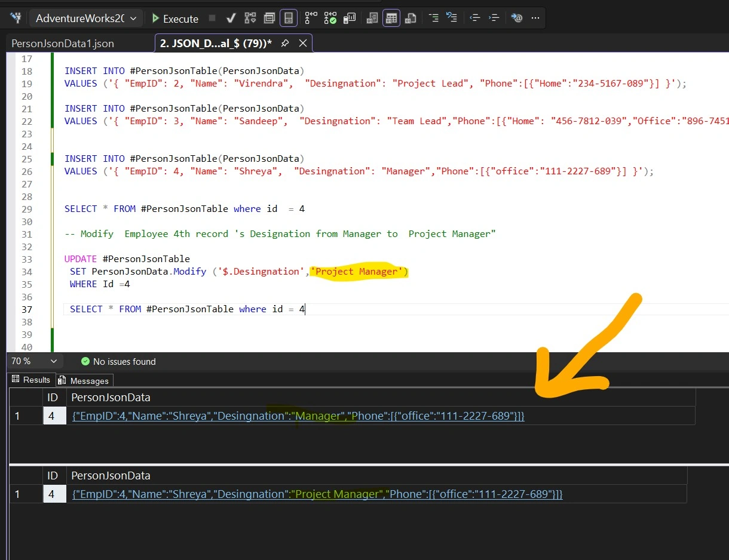
Task: Place cursor in line 37 SELECT statement
Action: coord(187,309)
